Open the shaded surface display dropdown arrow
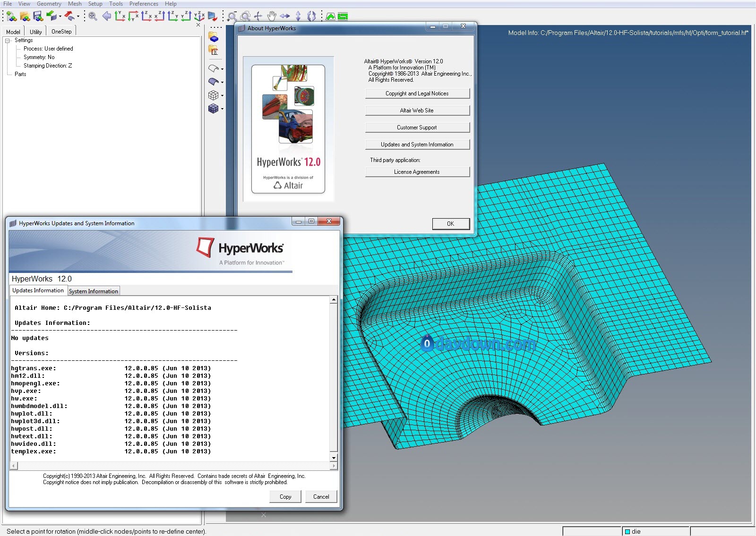The image size is (756, 536). point(222,83)
